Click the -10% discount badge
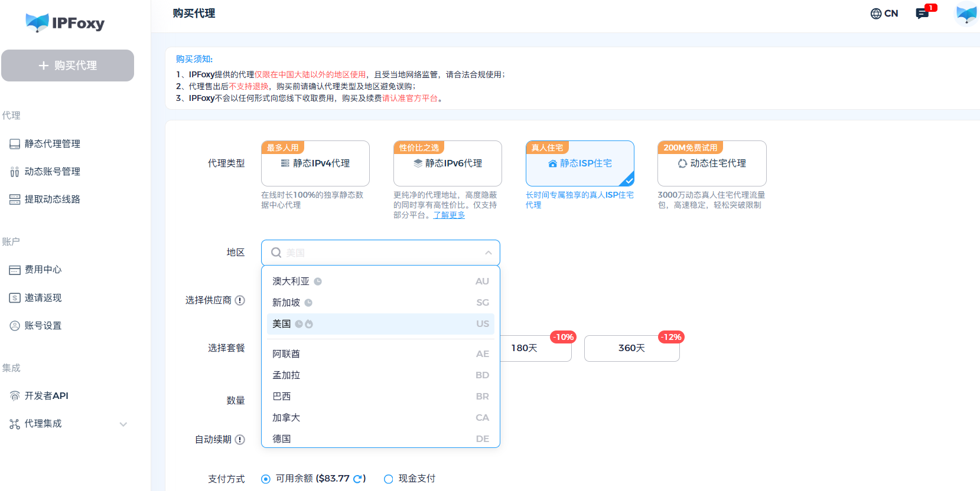This screenshot has height=491, width=980. coord(563,337)
